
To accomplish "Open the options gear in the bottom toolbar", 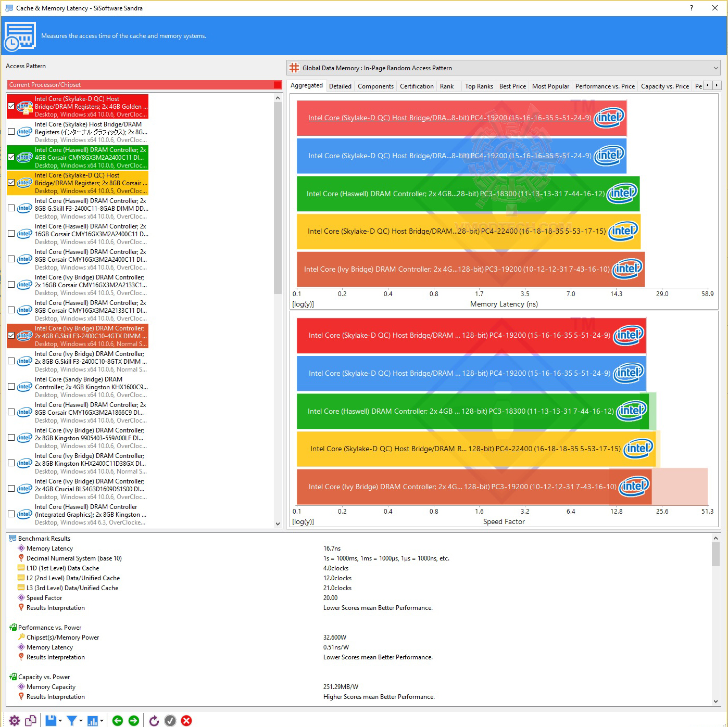I will 15,720.
